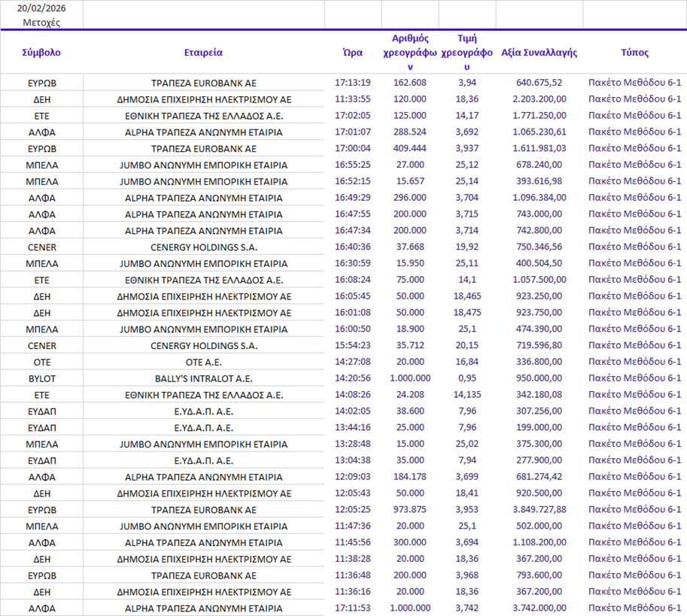Click the Ώρα column header
687x616 pixels.
click(353, 53)
